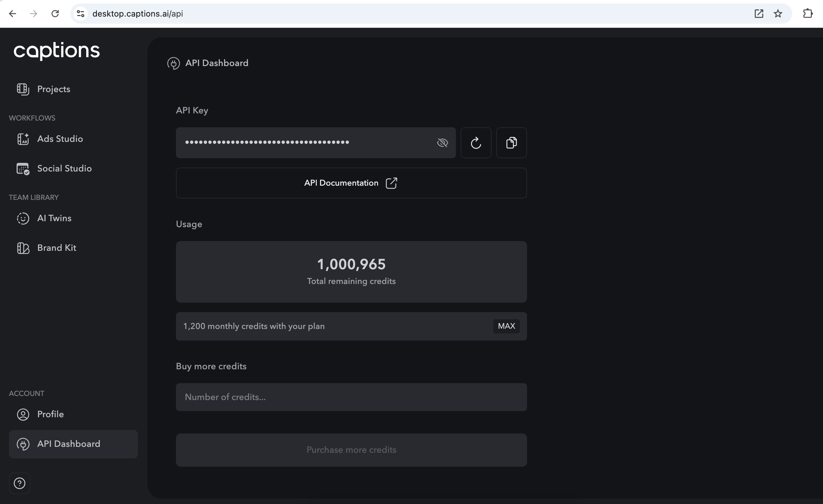Click the 'API Dashboard' page heading

coord(217,63)
